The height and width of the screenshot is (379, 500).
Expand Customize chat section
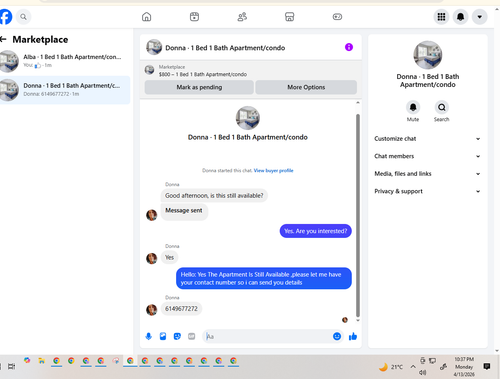point(427,139)
